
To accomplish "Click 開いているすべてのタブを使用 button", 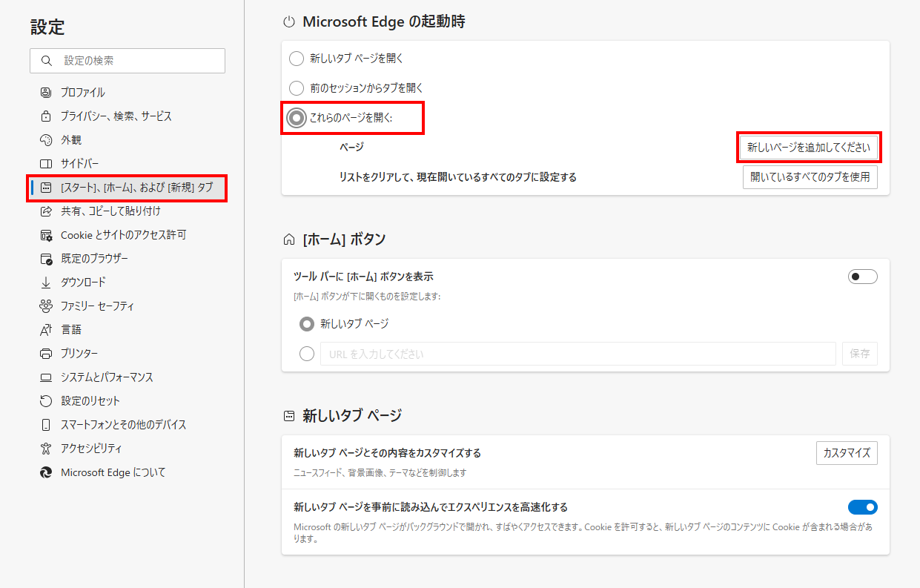I will [x=810, y=177].
